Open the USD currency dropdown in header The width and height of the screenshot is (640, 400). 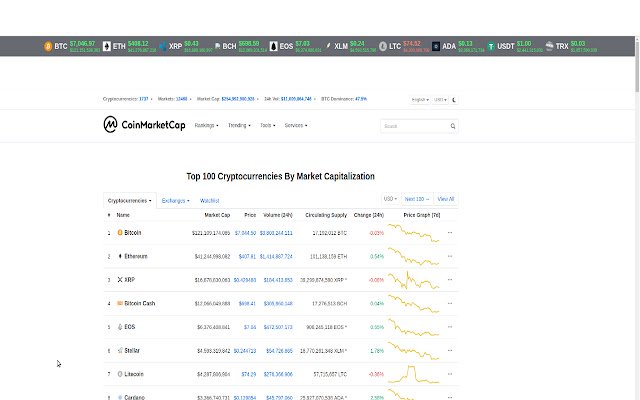click(440, 100)
